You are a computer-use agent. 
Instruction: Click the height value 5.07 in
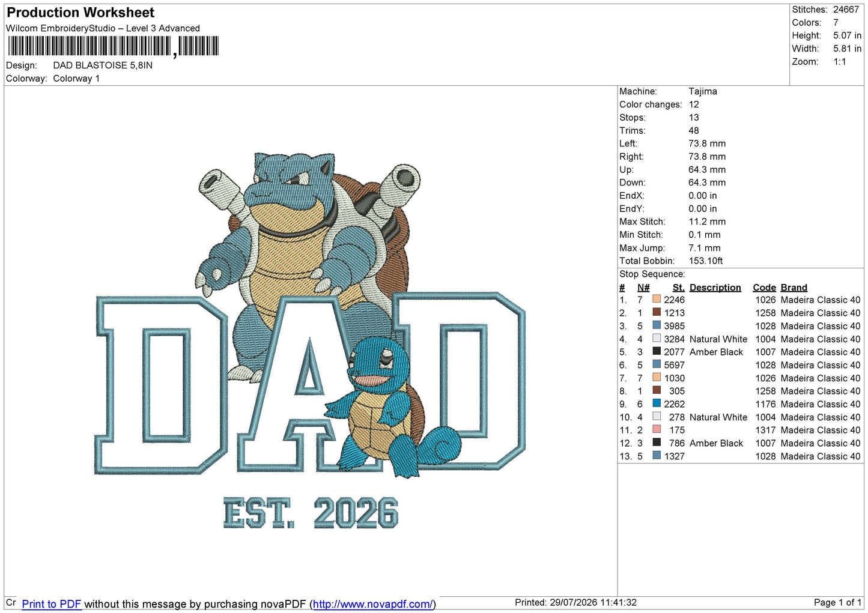pyautogui.click(x=847, y=35)
